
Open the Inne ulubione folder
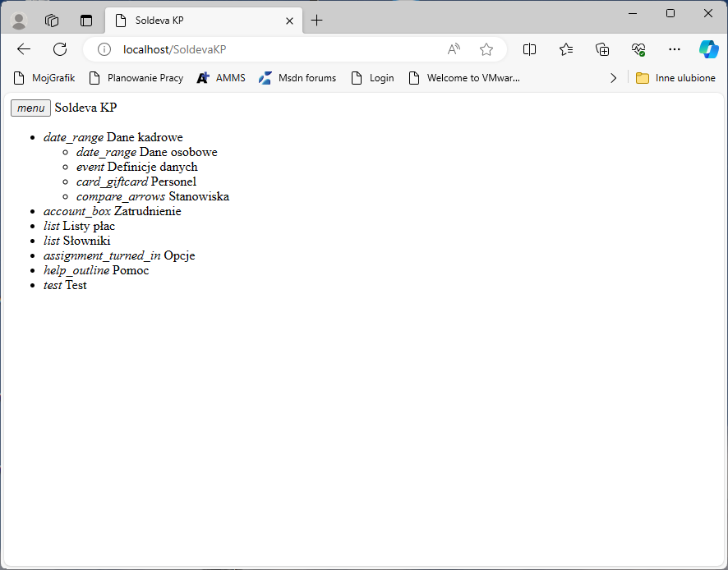pos(676,77)
